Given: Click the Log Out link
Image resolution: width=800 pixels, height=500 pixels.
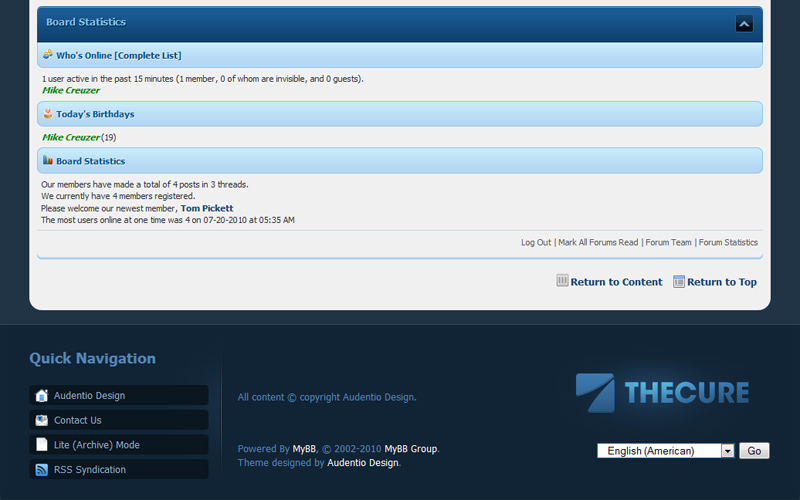Looking at the screenshot, I should (536, 242).
